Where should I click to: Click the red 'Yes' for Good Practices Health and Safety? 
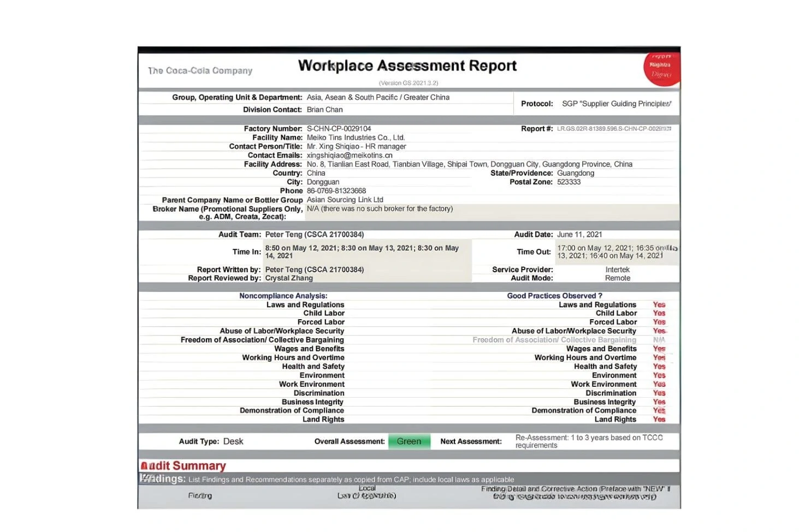pos(659,367)
